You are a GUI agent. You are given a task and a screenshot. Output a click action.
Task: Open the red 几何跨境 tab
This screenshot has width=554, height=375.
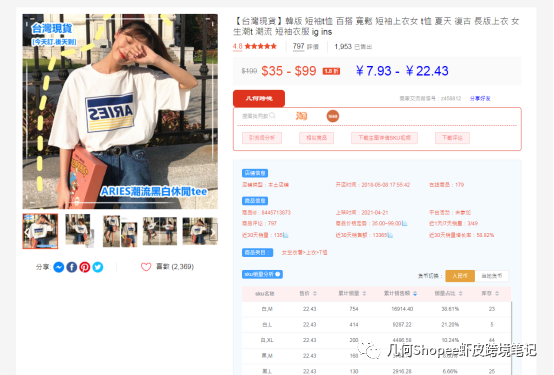259,98
